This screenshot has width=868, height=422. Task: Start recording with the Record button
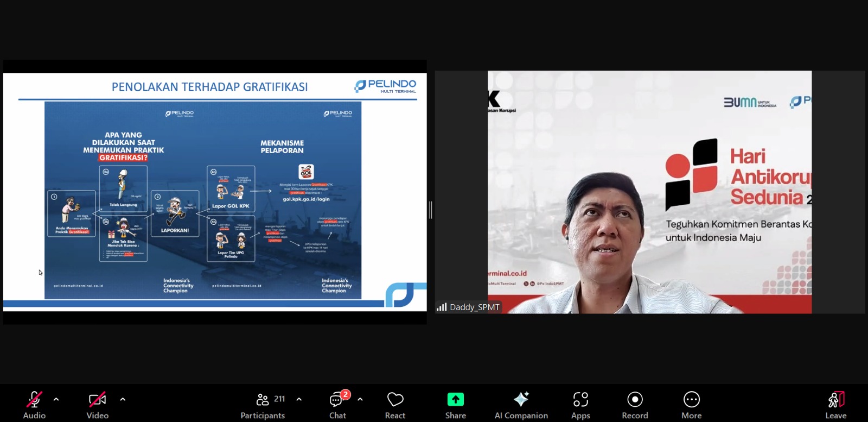(x=635, y=400)
